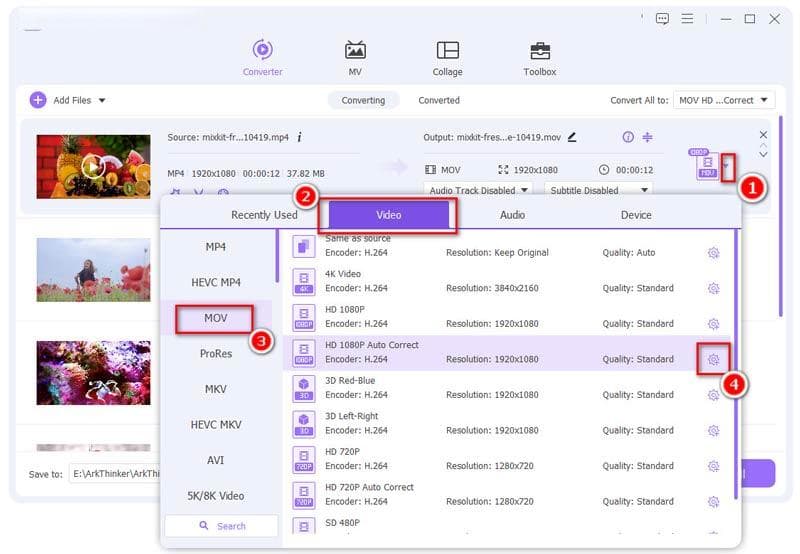Select HEVC MKV format in sidebar
800x554 pixels.
click(x=216, y=424)
